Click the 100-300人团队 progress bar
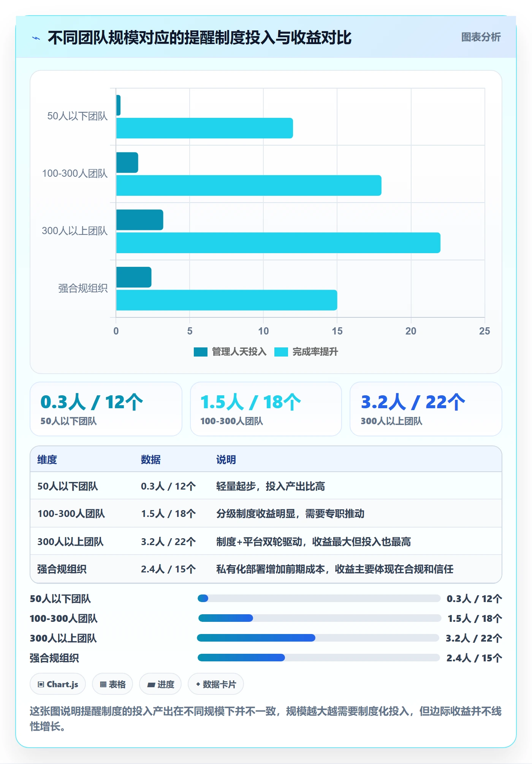 tap(320, 618)
